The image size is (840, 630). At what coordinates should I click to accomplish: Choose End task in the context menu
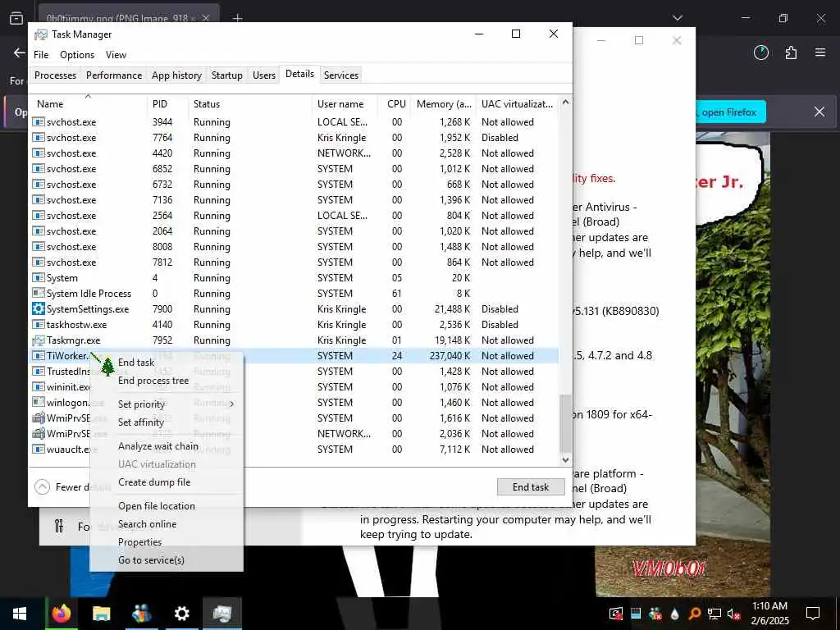coord(136,363)
